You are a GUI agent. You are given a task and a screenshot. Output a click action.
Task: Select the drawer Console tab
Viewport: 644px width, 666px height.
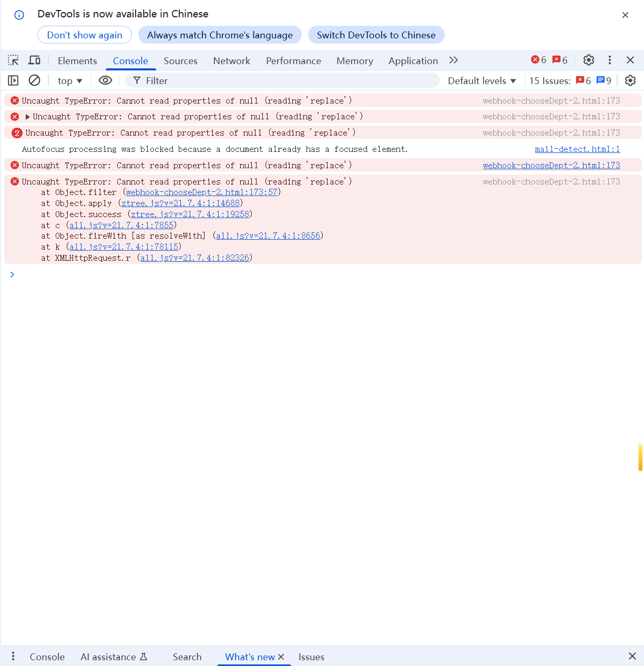47,657
